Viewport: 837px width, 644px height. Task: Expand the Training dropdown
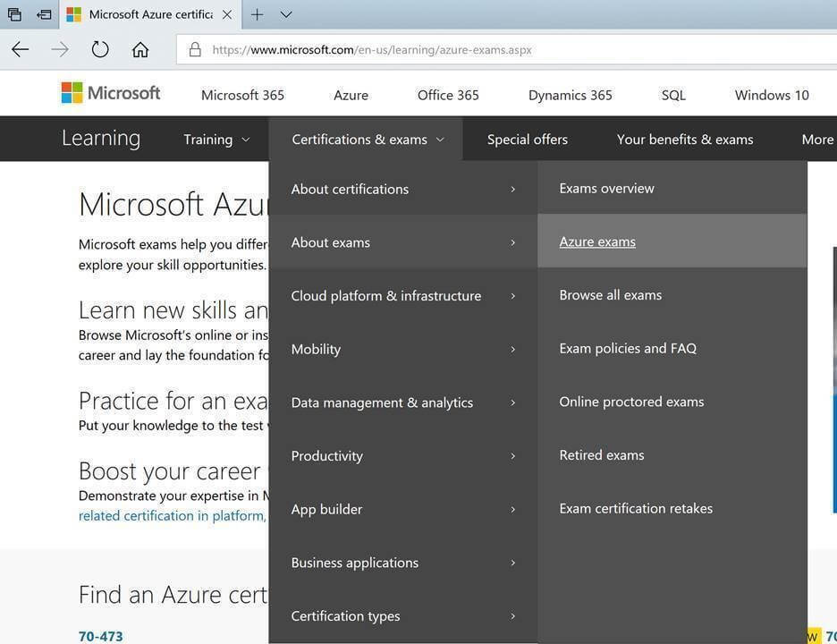point(216,140)
